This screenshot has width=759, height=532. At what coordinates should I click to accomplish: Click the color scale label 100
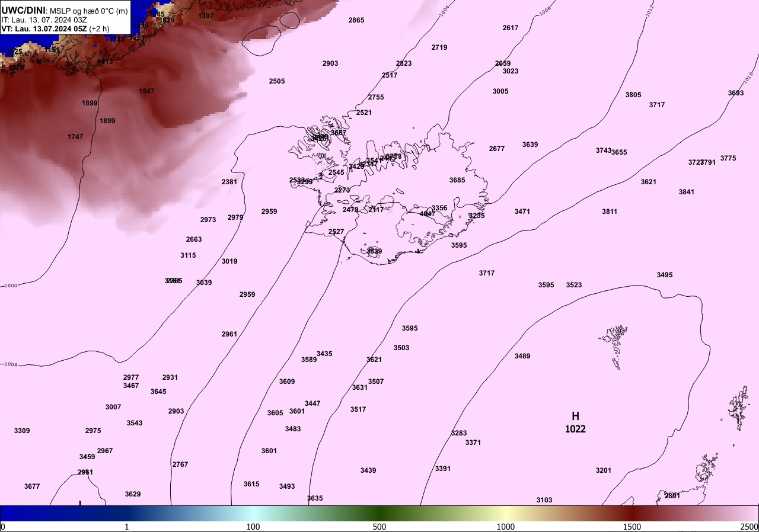[x=253, y=527]
